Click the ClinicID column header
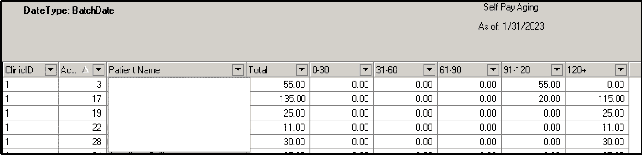This screenshot has width=644, height=157. (23, 70)
